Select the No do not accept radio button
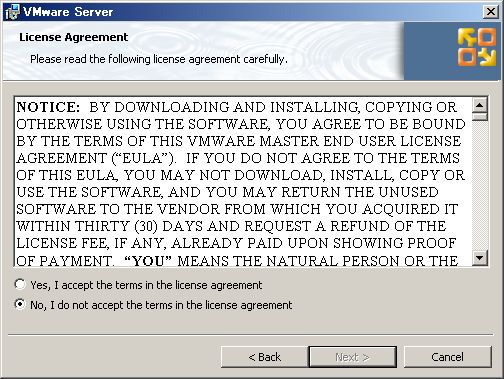This screenshot has width=504, height=379. (x=20, y=304)
